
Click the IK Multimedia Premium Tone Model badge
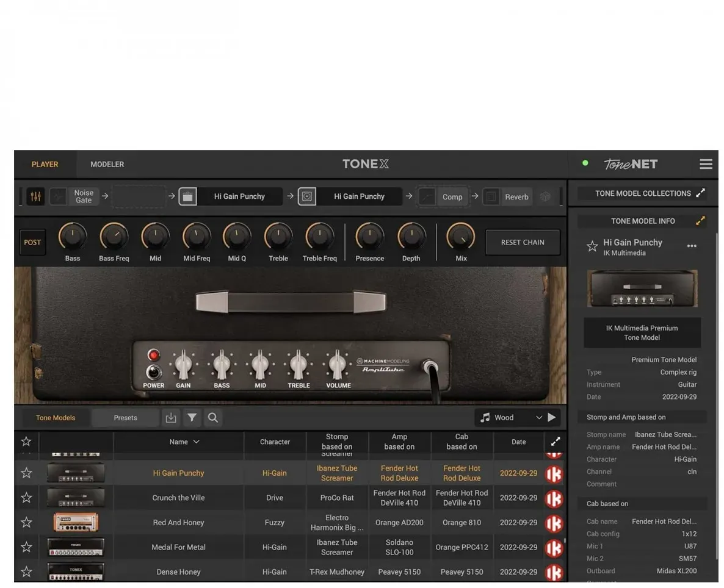pos(642,333)
